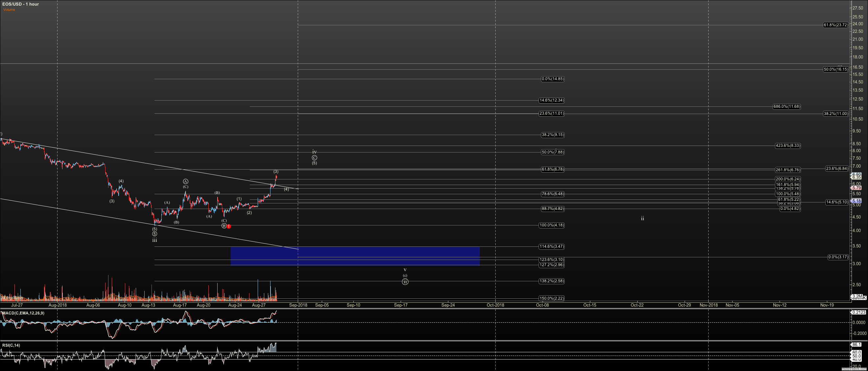Click the (3) wave label at the recent high
Viewport: 868px width, 371px height.
pyautogui.click(x=276, y=171)
